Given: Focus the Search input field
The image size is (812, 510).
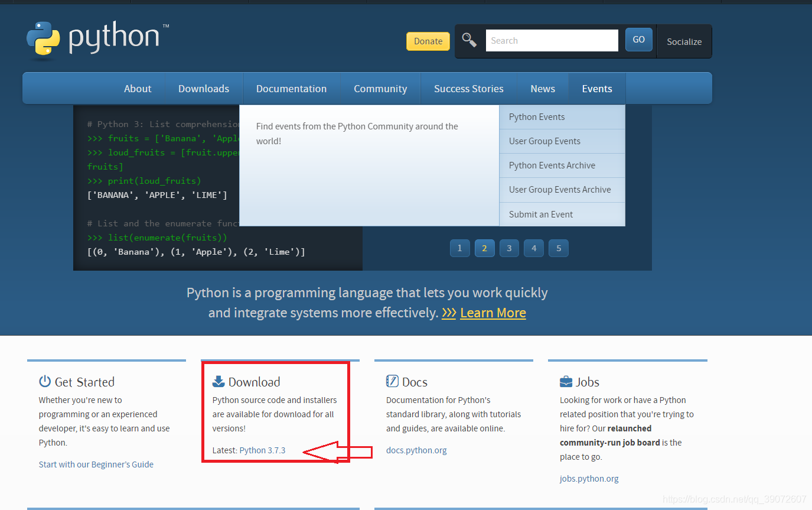Looking at the screenshot, I should 552,41.
